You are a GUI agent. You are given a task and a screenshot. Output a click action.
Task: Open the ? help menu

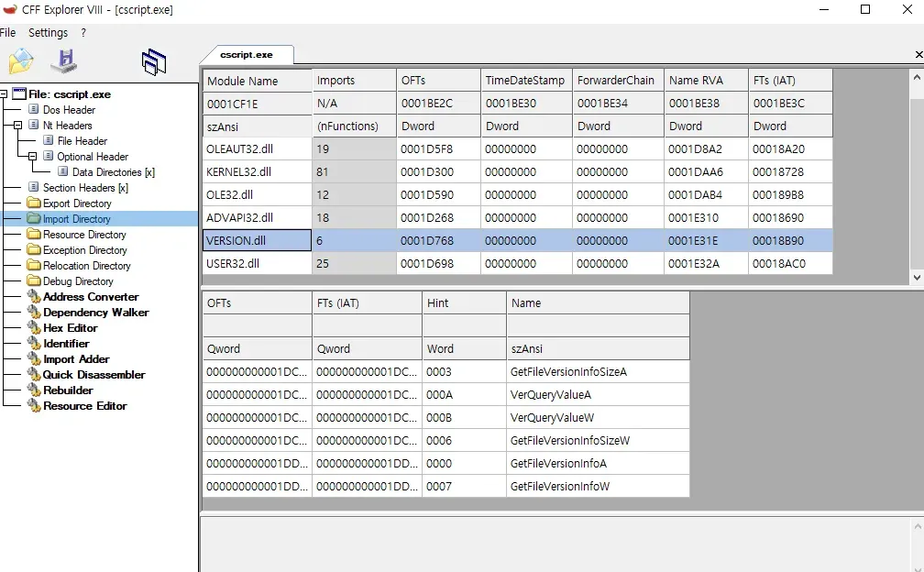tap(83, 32)
